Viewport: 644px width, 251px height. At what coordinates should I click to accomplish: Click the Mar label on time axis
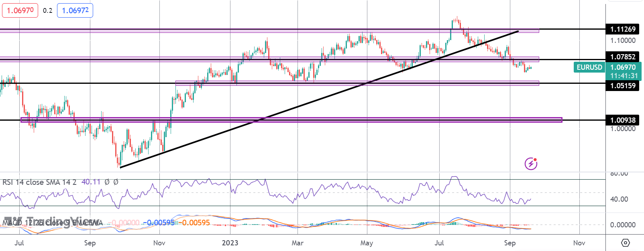pos(298,243)
